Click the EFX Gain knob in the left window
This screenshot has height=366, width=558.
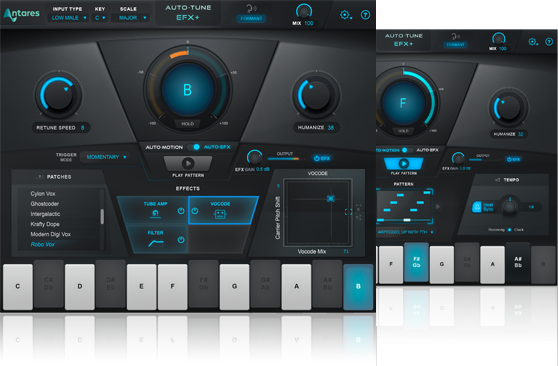coord(254,157)
